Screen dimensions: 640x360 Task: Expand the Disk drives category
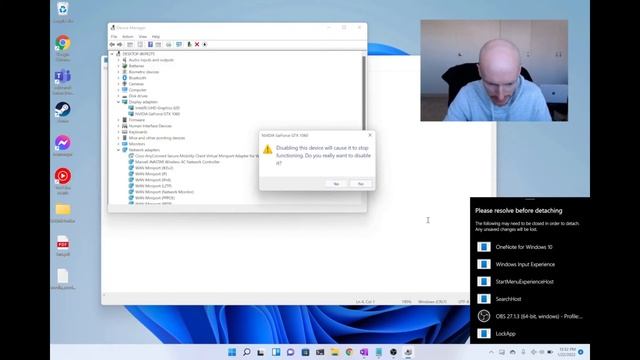(119, 96)
